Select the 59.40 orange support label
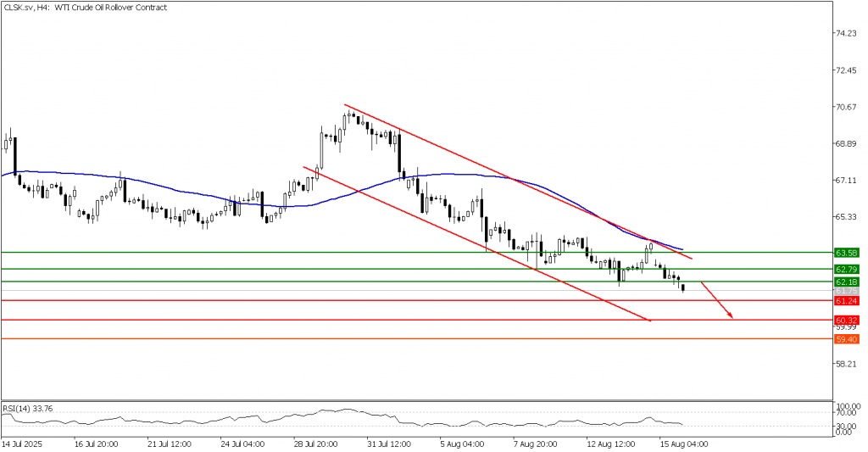This screenshot has height=452, width=868. (x=847, y=339)
